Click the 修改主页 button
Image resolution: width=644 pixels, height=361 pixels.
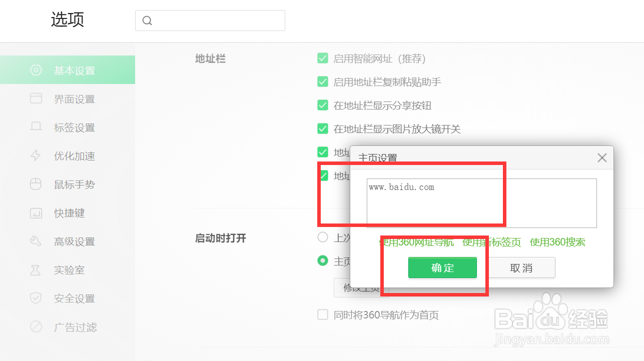point(361,287)
